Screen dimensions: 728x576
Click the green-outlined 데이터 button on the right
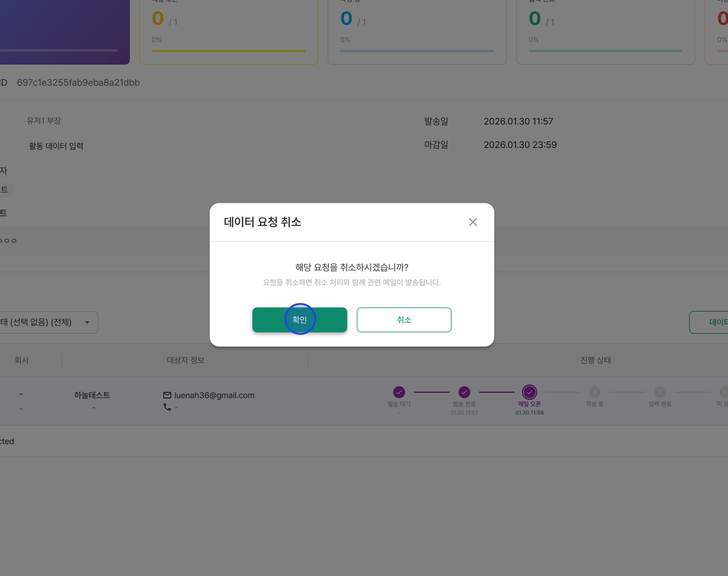point(709,322)
